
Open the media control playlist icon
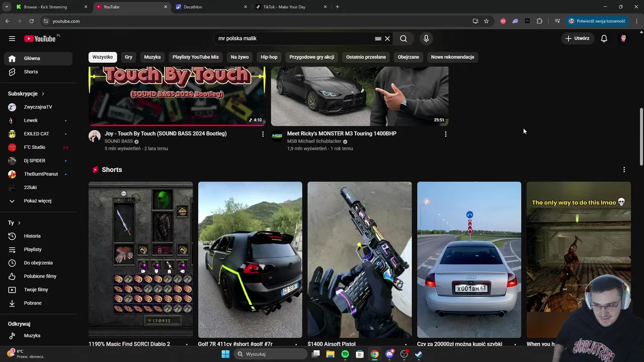tap(557, 21)
